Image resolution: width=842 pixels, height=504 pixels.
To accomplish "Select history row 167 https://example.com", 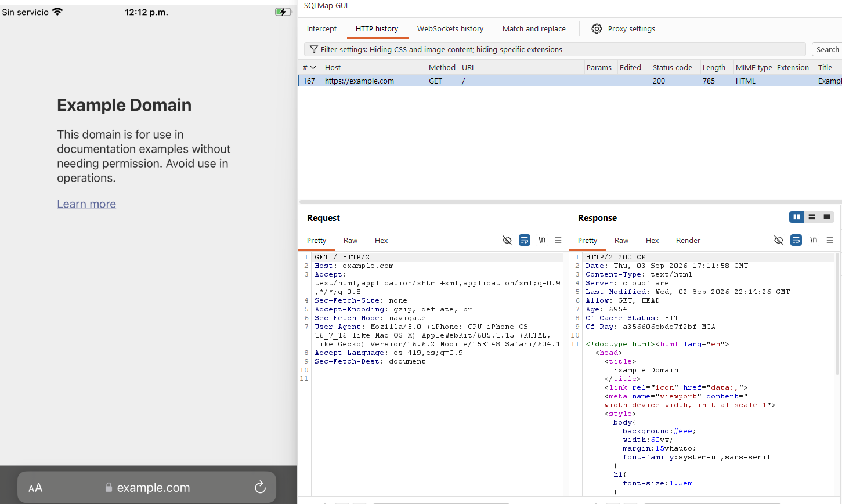I will click(x=570, y=81).
